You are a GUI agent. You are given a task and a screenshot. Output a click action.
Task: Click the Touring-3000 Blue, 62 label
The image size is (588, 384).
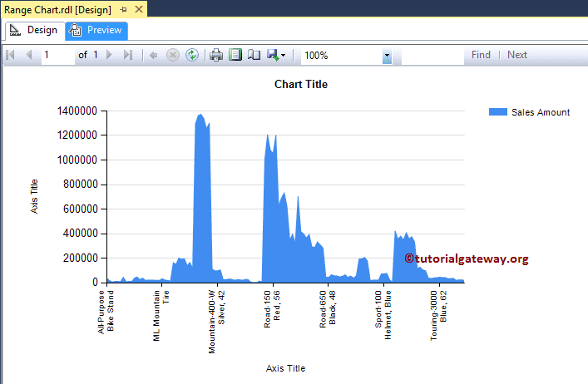(x=439, y=316)
